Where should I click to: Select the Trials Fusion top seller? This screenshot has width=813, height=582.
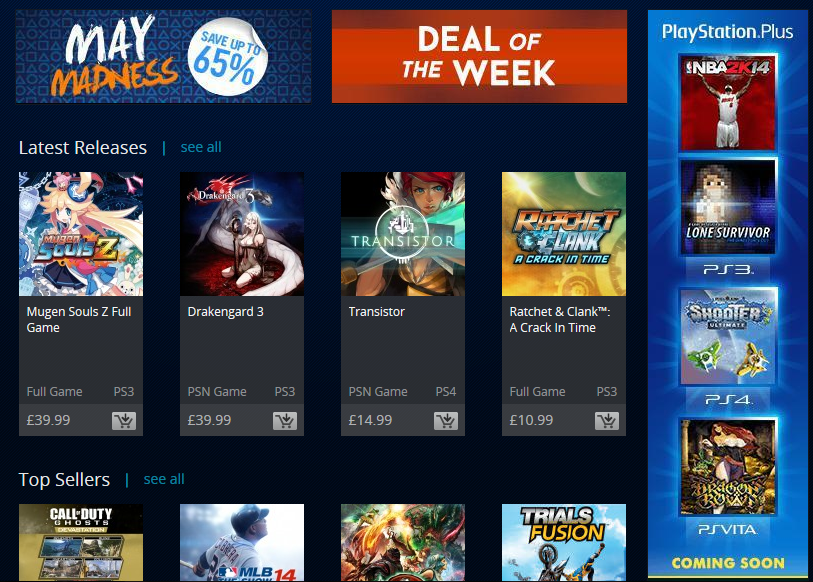564,543
